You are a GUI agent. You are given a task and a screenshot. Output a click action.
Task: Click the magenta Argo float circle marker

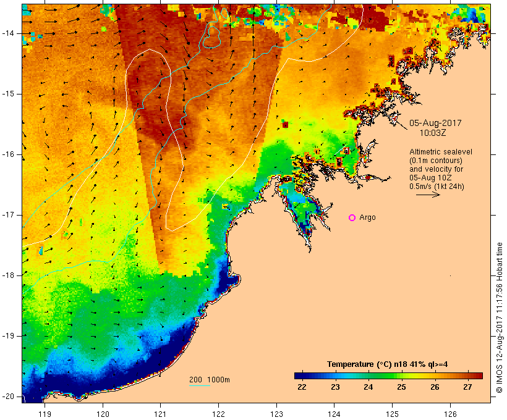click(352, 218)
